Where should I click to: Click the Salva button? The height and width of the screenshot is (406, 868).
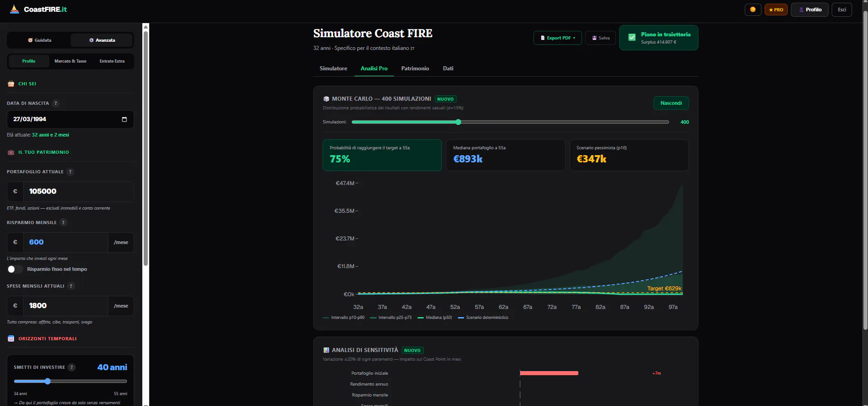(x=601, y=38)
